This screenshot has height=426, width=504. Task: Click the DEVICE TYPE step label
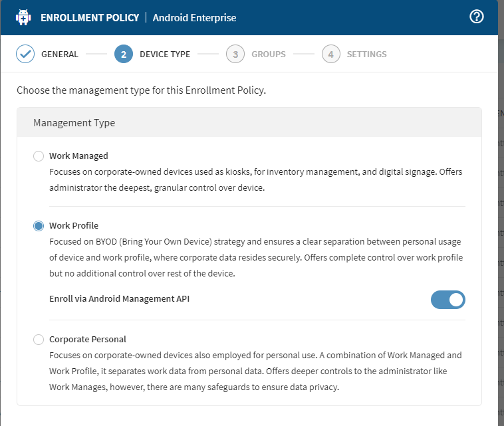(164, 54)
